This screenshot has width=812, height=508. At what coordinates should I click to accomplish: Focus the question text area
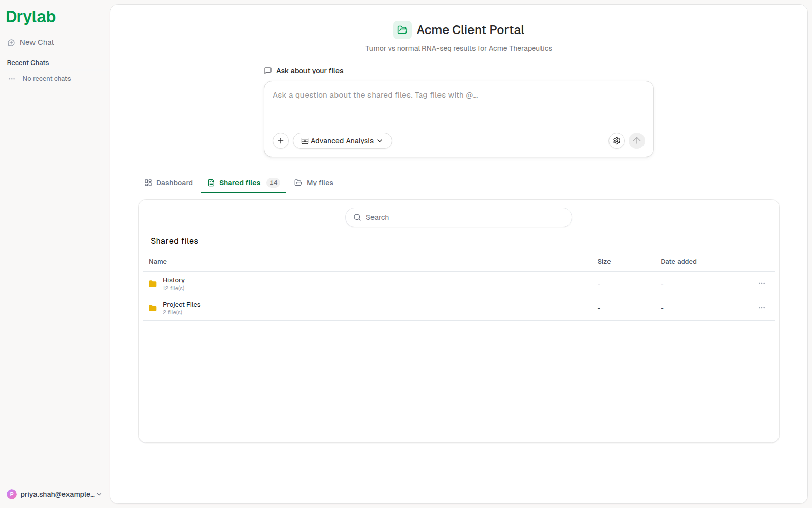(459, 105)
